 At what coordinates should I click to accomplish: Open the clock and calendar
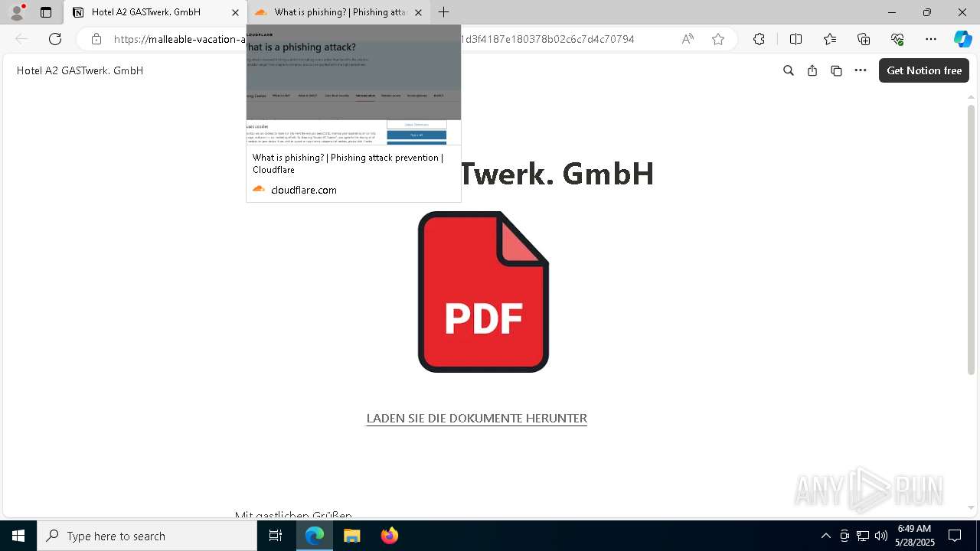(915, 536)
